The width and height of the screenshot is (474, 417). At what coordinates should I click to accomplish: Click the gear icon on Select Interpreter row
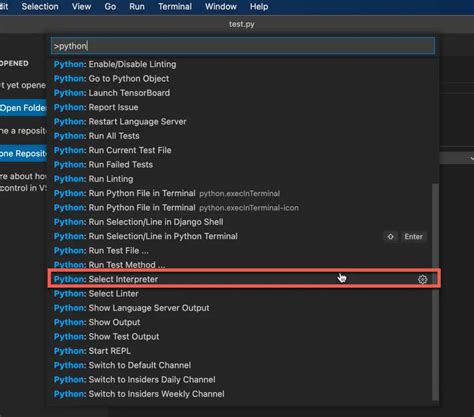(x=422, y=279)
